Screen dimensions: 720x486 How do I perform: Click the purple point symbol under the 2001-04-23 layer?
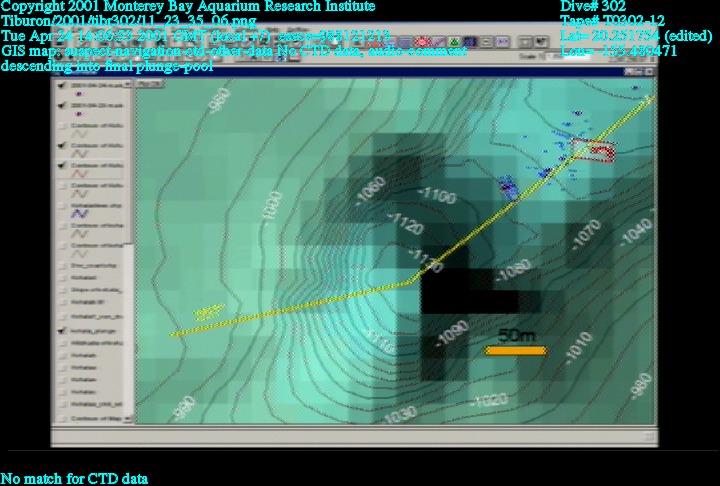[x=79, y=114]
